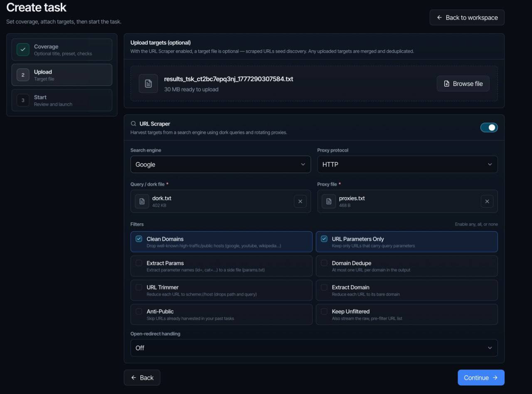Click the 'Create task' page title
Image resolution: width=532 pixels, height=394 pixels.
point(37,7)
